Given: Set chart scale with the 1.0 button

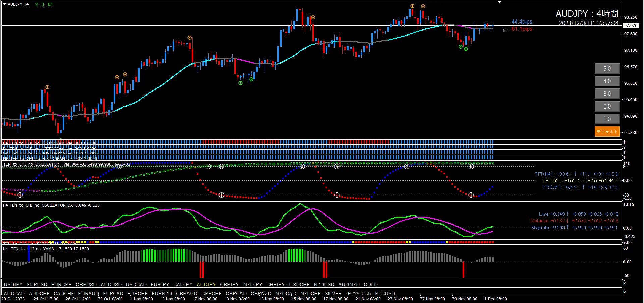Looking at the screenshot, I should click(x=607, y=119).
